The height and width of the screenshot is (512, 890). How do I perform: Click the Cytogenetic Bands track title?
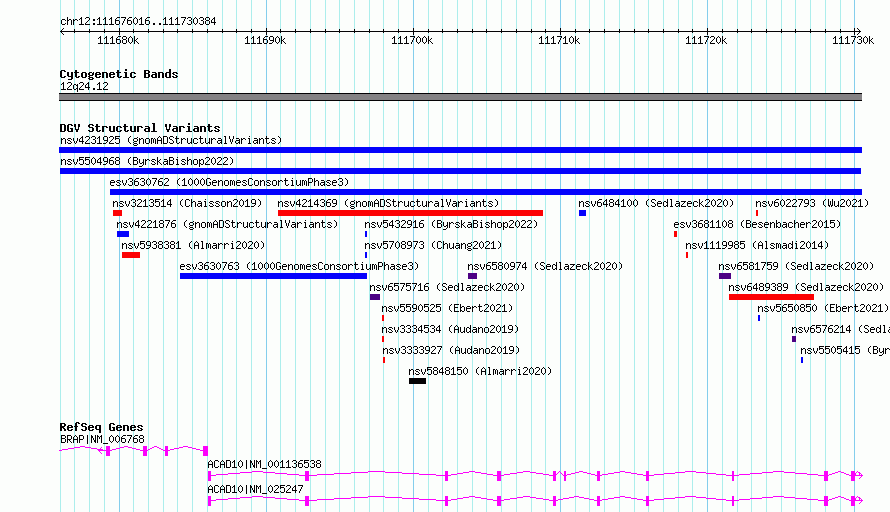pyautogui.click(x=119, y=74)
